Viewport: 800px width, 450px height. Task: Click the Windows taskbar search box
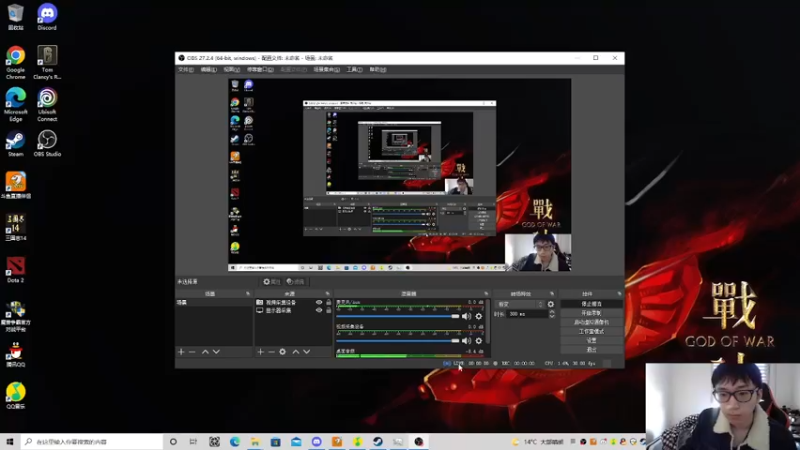coord(92,441)
